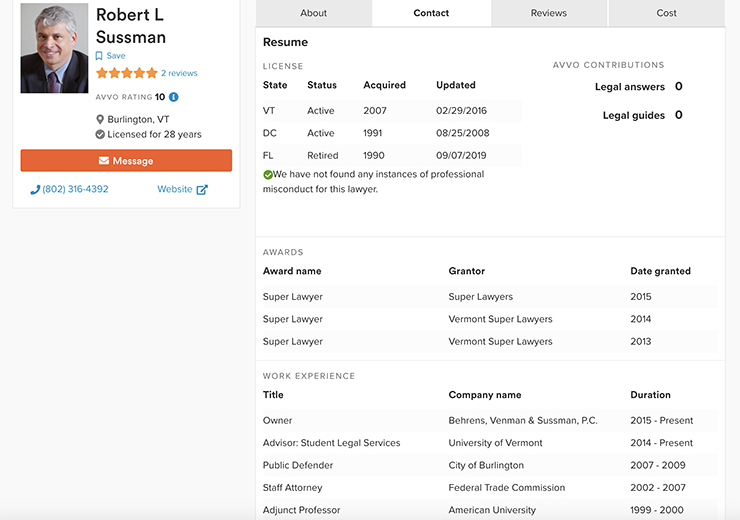Click the Updated column header
This screenshot has height=520, width=740.
455,85
